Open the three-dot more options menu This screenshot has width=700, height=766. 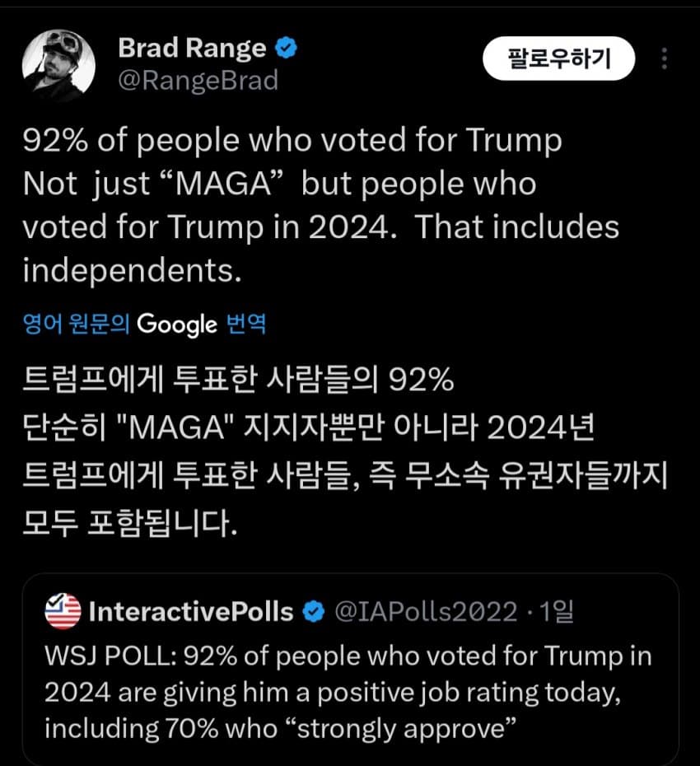coord(665,59)
